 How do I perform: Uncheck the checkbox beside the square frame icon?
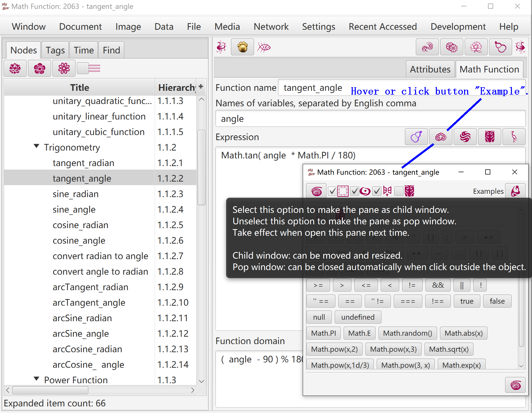332,191
